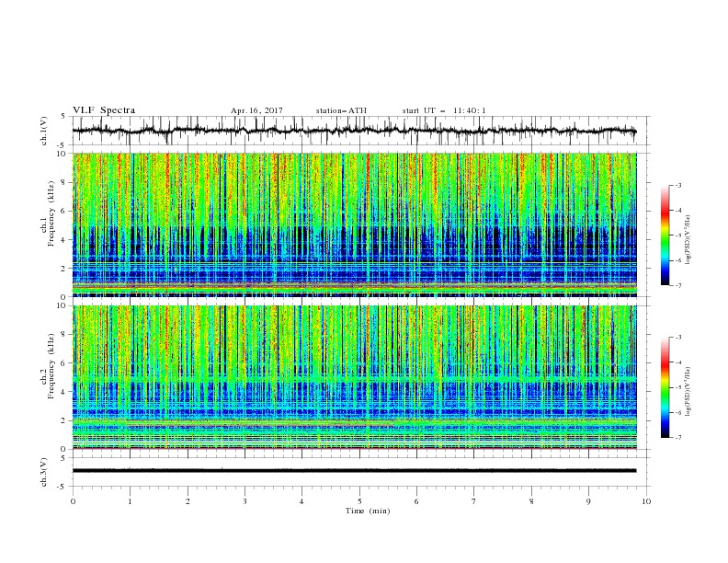Click the time axis tick label "10"
The image size is (728, 563).
(646, 501)
